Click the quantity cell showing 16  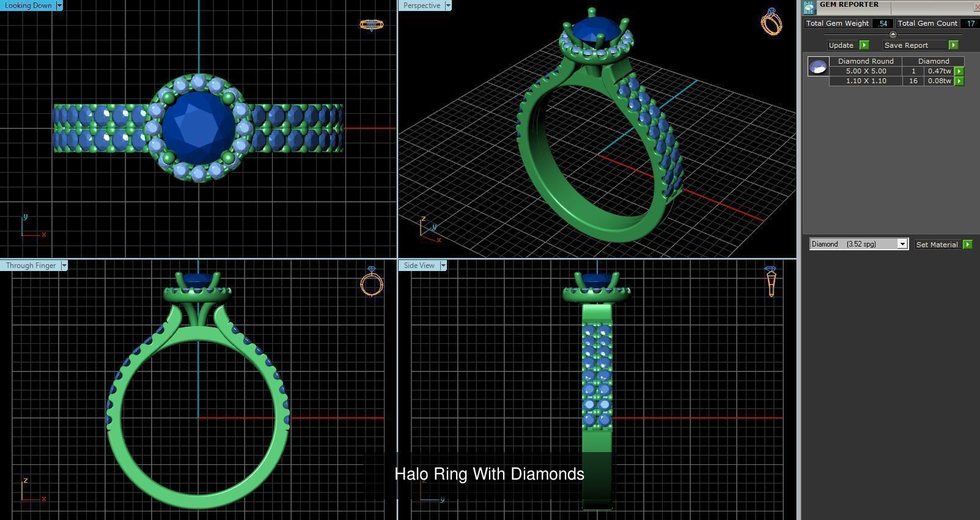click(x=913, y=81)
